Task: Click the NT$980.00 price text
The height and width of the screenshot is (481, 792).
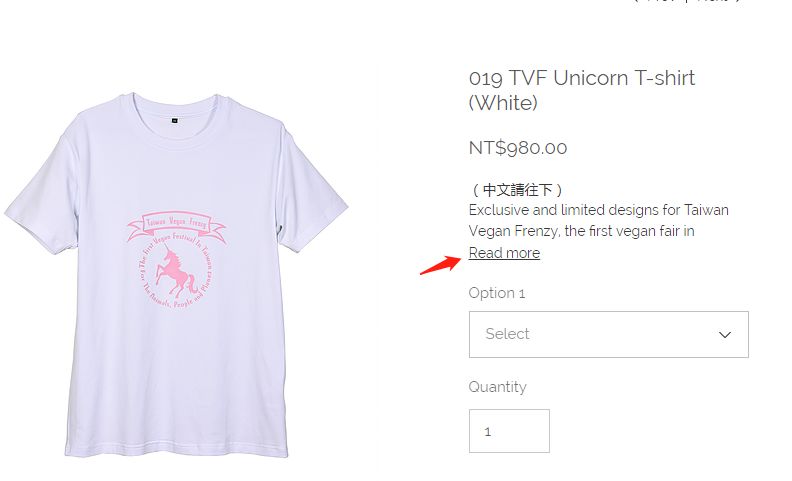Action: point(518,148)
